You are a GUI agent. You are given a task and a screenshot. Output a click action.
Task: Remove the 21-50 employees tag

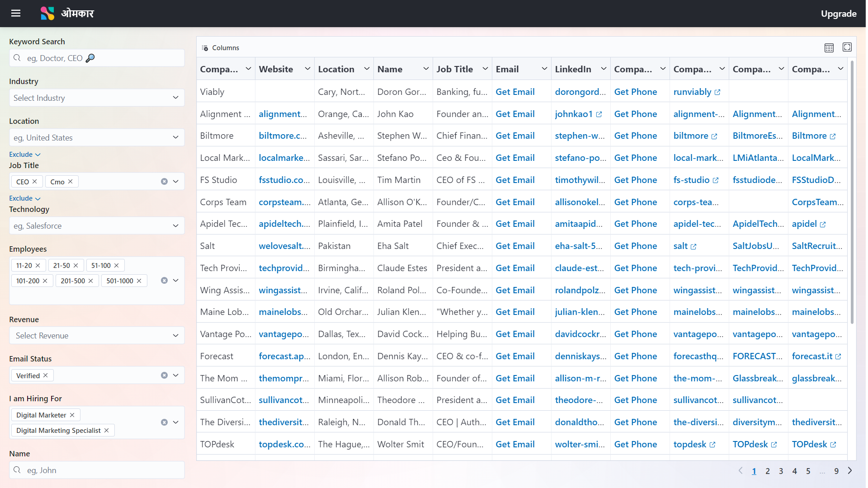(x=76, y=266)
